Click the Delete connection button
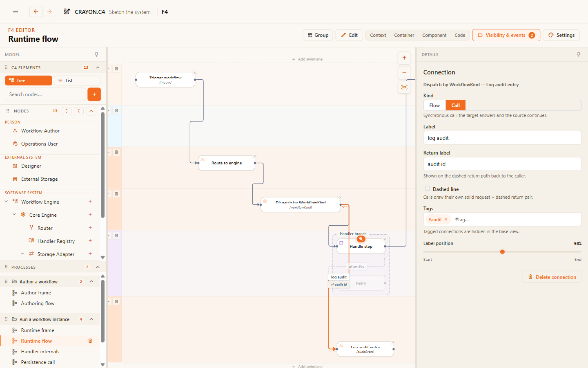588x368 pixels. coord(552,277)
